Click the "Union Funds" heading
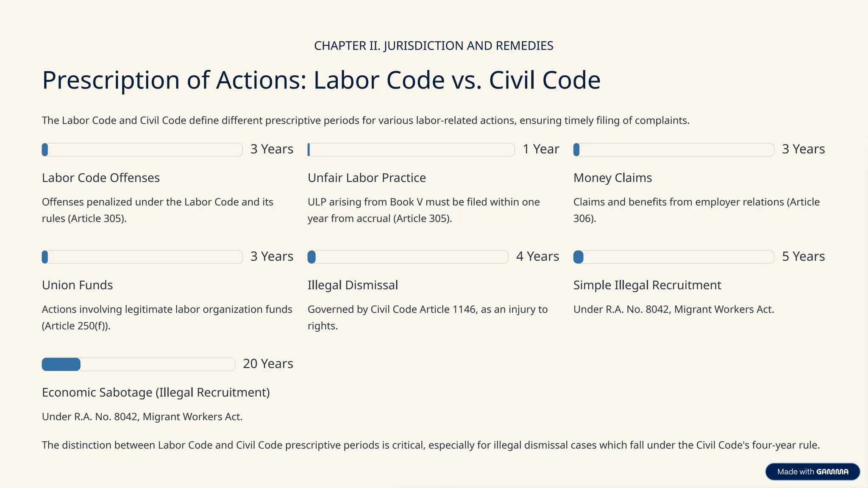 pos(77,285)
